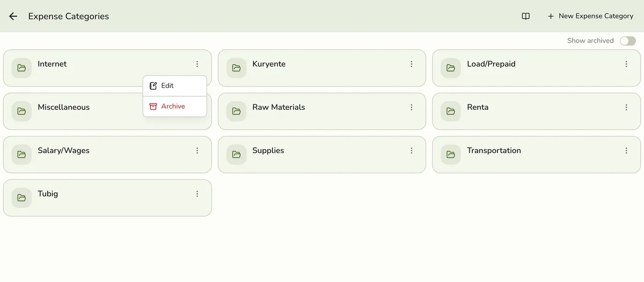Click the Transportation folder icon
644x282 pixels.
click(451, 155)
